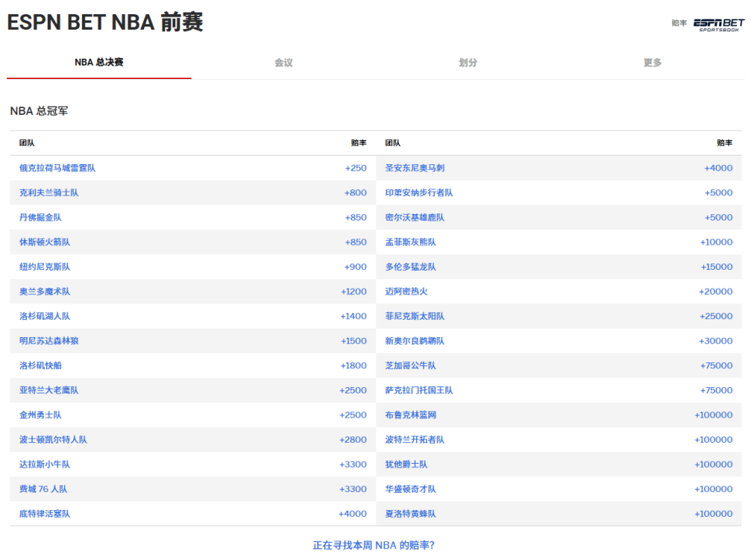Screen dimensions: 751x560
Task: Click the 克利夫兰骑士队 team link
Action: coord(49,192)
